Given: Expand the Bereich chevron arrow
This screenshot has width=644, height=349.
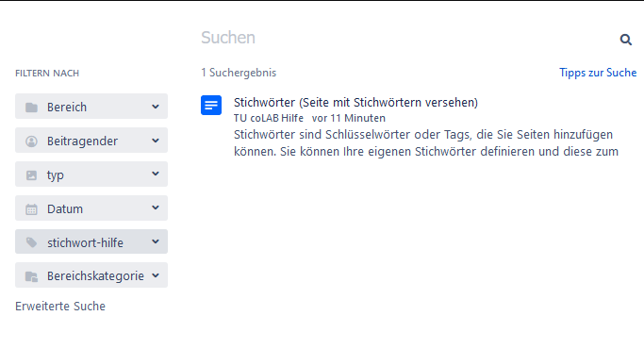Looking at the screenshot, I should pyautogui.click(x=156, y=107).
